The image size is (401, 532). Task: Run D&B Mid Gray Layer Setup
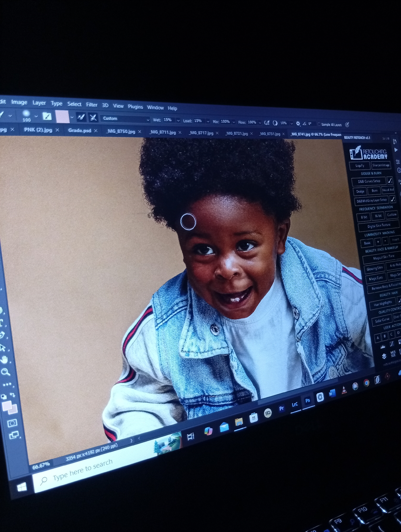(372, 200)
